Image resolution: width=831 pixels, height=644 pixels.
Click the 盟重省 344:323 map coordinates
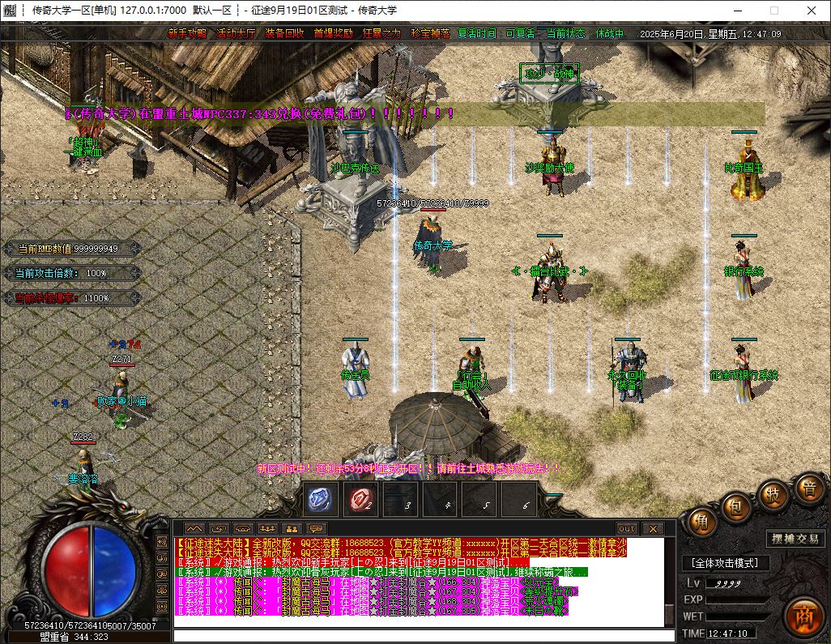coord(74,637)
